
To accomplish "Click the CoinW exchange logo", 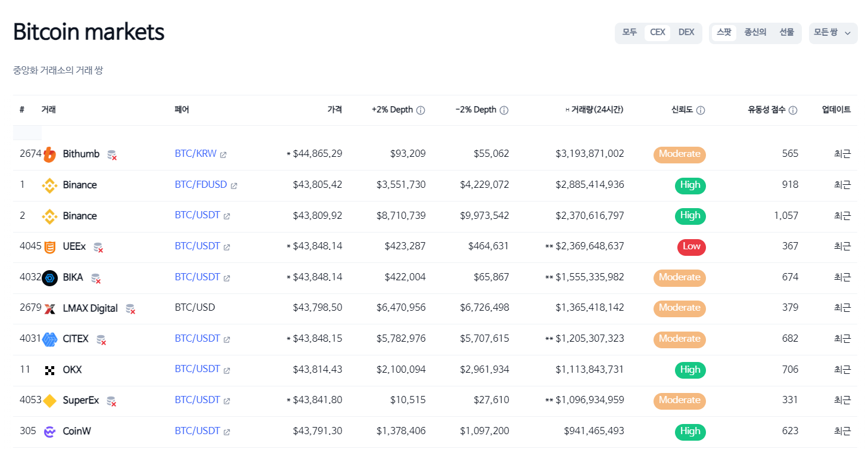I will (51, 431).
